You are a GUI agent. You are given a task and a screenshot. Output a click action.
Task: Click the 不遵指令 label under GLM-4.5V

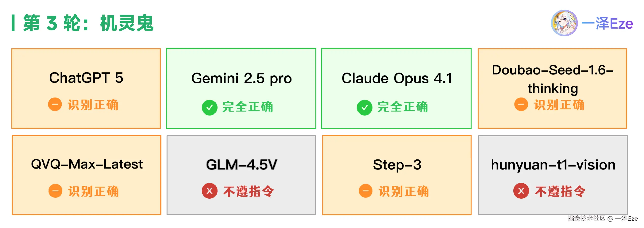pos(248,191)
